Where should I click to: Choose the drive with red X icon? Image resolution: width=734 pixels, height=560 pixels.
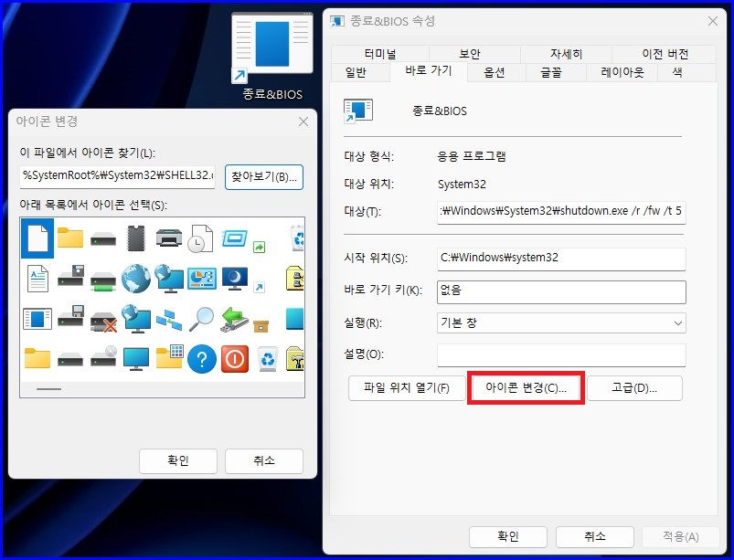(x=103, y=322)
